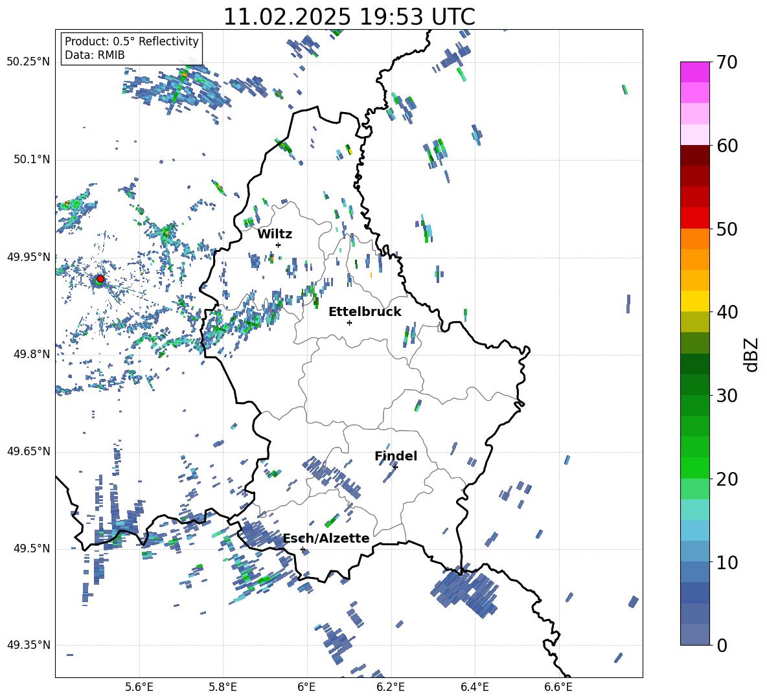Click the colorbar tick label 50
This screenshot has height=700, width=767.
(x=727, y=229)
